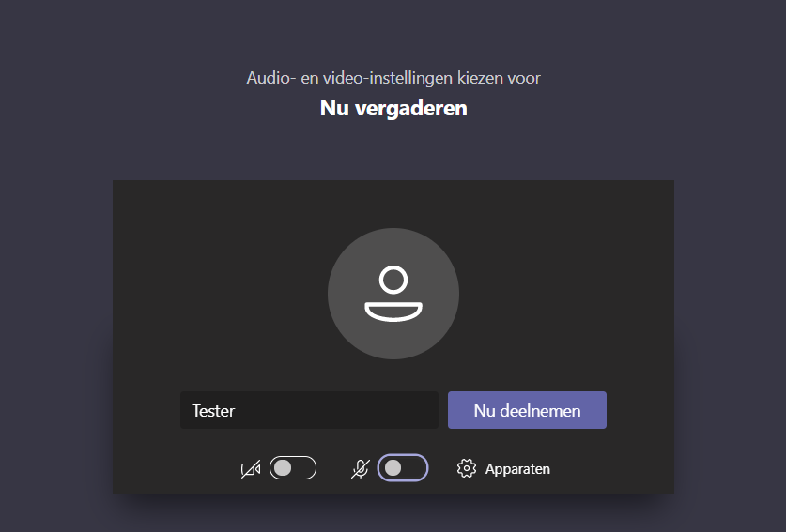Click the grey knob of the camera switch
The width and height of the screenshot is (786, 532).
click(284, 468)
